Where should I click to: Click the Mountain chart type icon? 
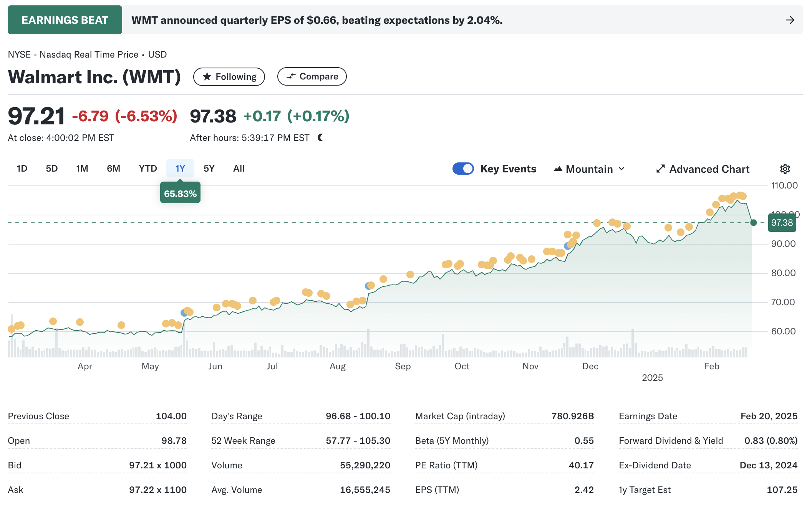(558, 169)
